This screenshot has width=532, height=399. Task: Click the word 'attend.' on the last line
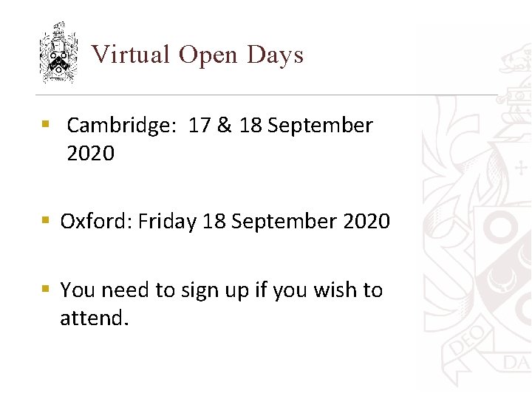click(x=95, y=318)
